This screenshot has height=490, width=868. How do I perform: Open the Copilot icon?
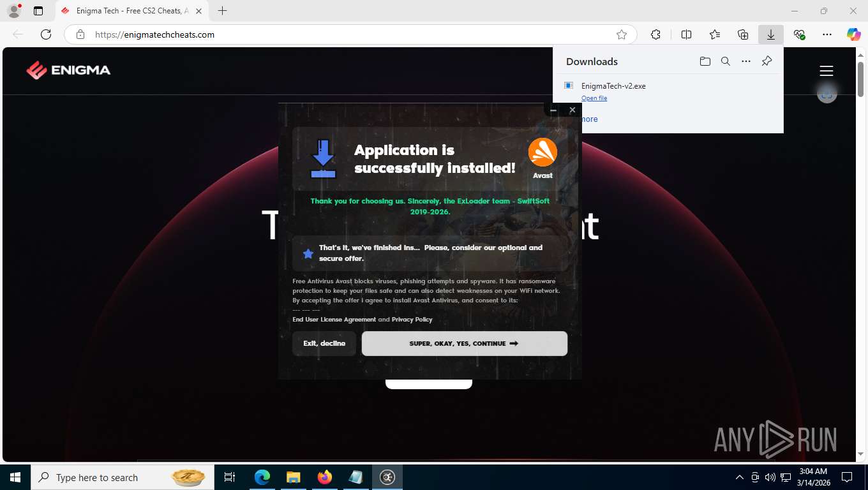[854, 34]
